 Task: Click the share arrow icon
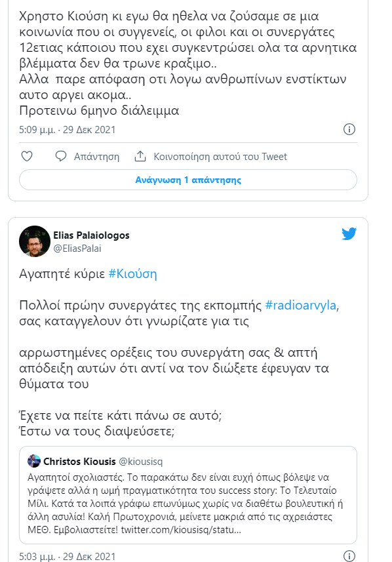pos(140,156)
